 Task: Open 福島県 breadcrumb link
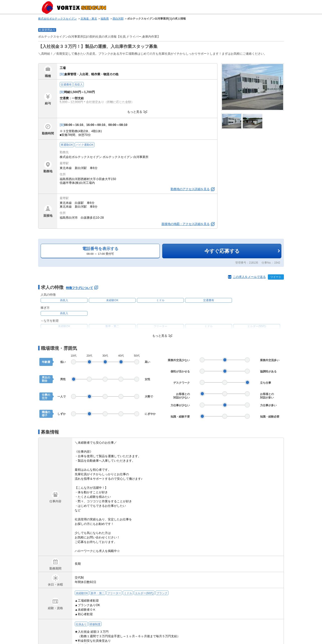[105, 19]
